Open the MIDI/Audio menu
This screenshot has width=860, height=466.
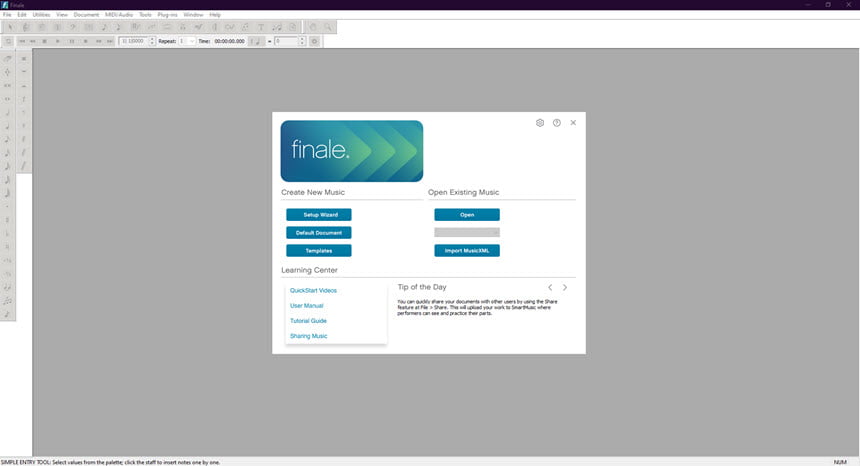click(x=119, y=15)
